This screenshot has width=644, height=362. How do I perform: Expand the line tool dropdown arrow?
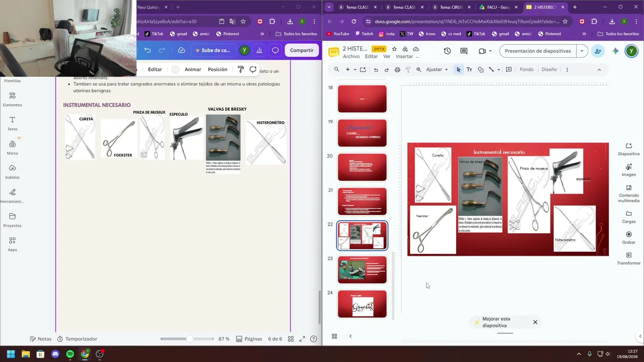pyautogui.click(x=499, y=69)
